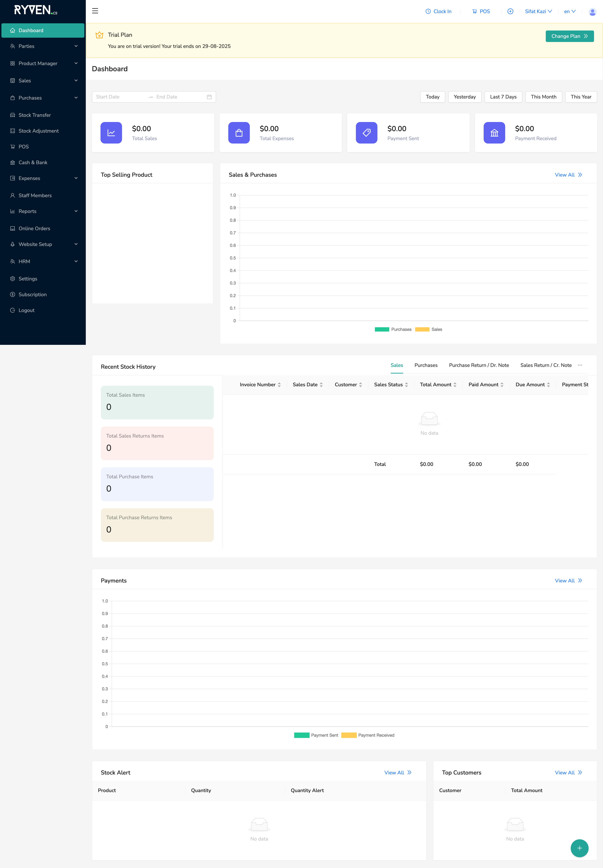Viewport: 603px width, 868px height.
Task: Click View All in Top Customers
Action: pos(568,772)
